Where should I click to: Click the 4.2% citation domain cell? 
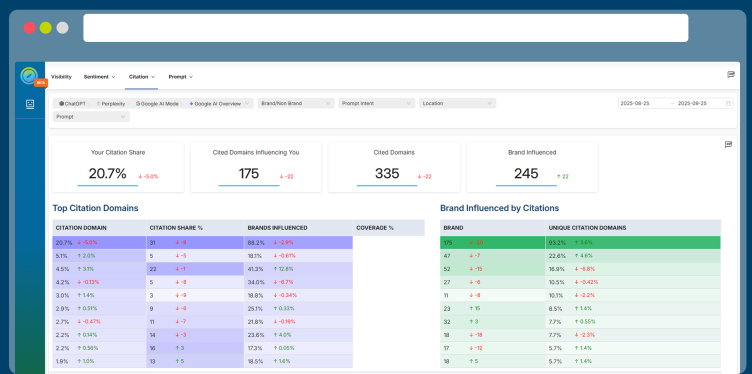pos(99,282)
